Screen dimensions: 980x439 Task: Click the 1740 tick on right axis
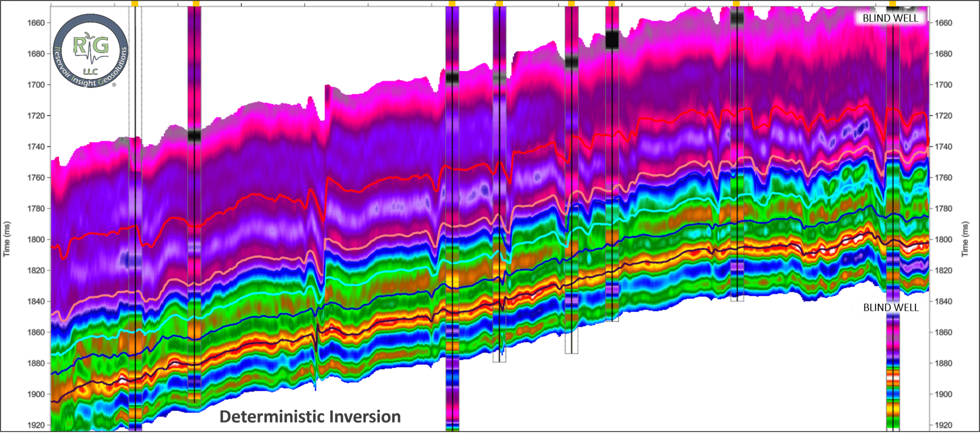[x=943, y=147]
